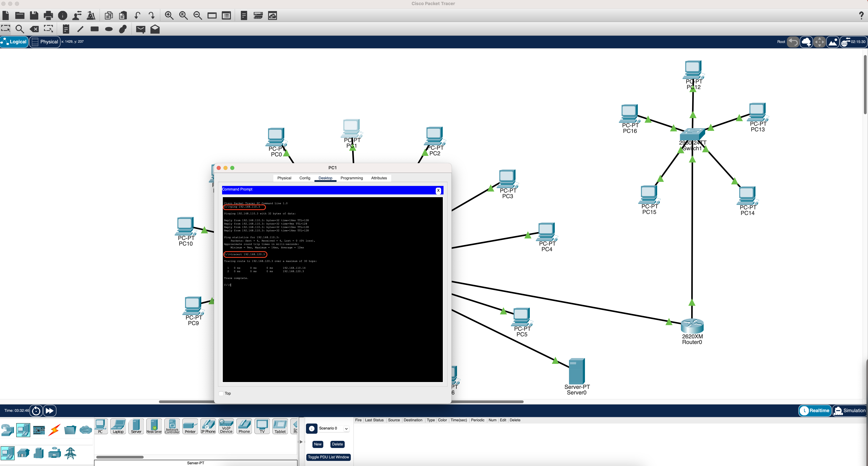
Task: Print the network with the printer icon
Action: (x=49, y=15)
